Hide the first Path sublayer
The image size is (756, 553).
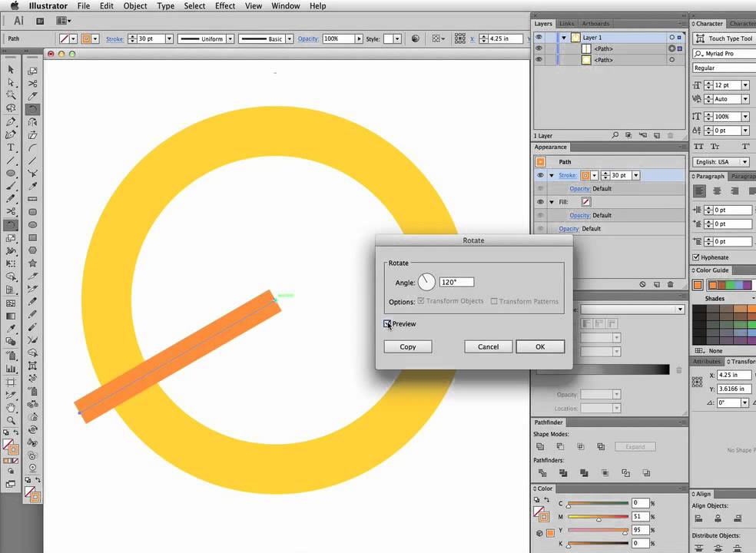[x=539, y=48]
